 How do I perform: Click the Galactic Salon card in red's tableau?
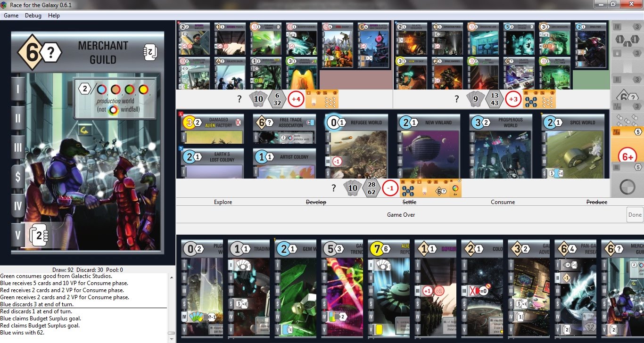230,73
